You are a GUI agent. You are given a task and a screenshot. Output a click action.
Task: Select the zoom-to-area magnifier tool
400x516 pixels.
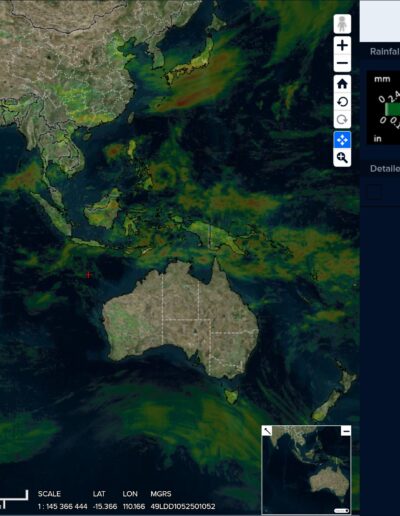[342, 158]
